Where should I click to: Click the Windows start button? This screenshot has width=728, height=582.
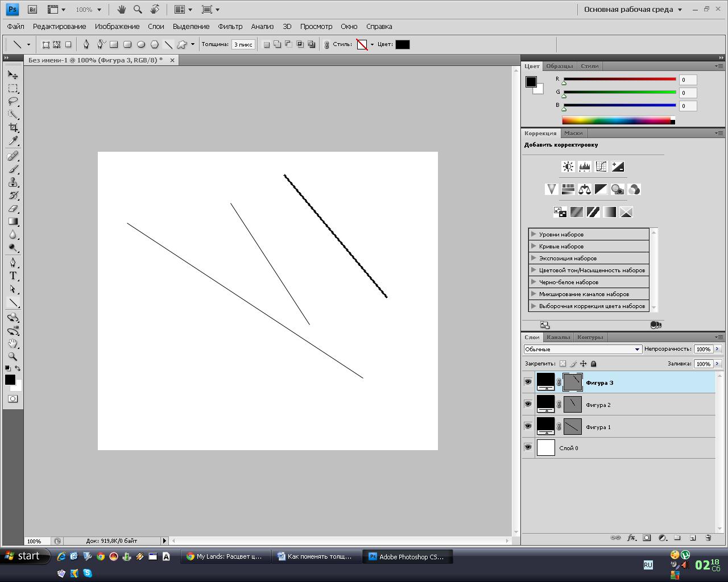click(x=23, y=556)
